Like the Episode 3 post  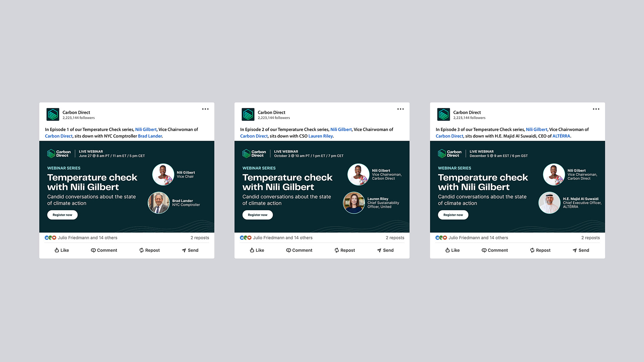tap(452, 250)
